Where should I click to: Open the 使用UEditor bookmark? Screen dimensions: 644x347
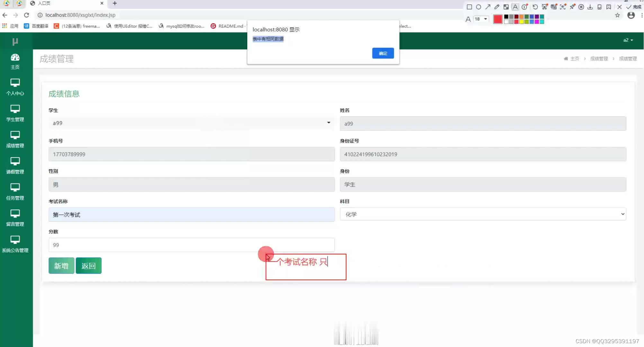tap(129, 26)
